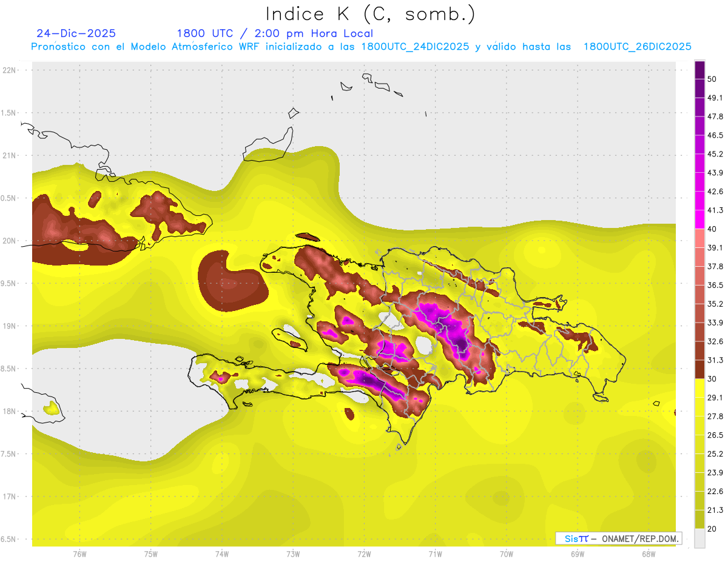The height and width of the screenshot is (562, 728).
Task: Click the "43.9" color scale value
Action: coord(715,173)
